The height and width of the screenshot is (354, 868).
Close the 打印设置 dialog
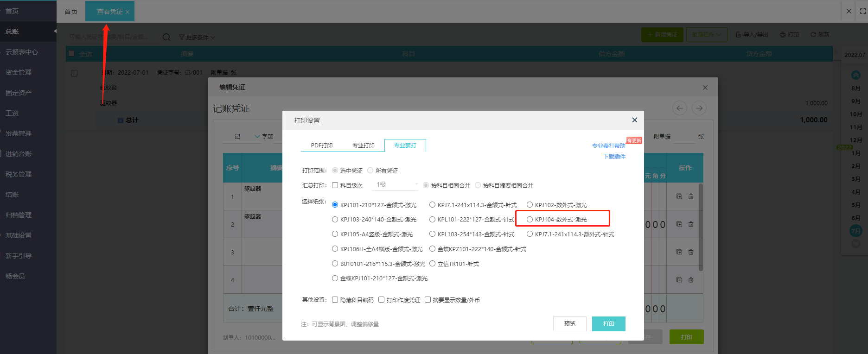click(634, 120)
